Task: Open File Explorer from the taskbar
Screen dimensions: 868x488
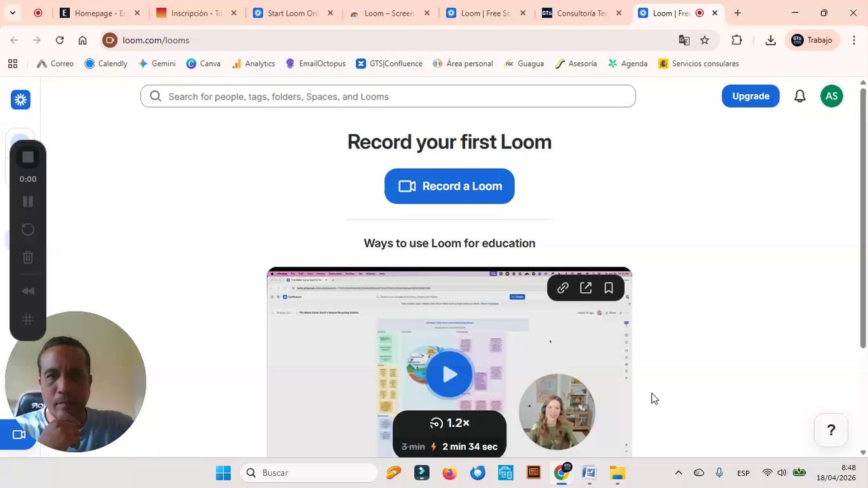Action: [x=616, y=472]
